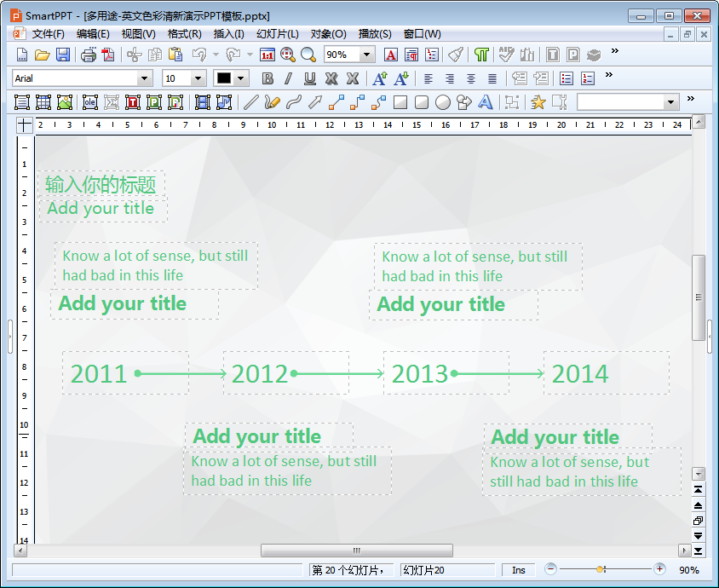Expand the standard toolbar overflow chevron

(615, 51)
